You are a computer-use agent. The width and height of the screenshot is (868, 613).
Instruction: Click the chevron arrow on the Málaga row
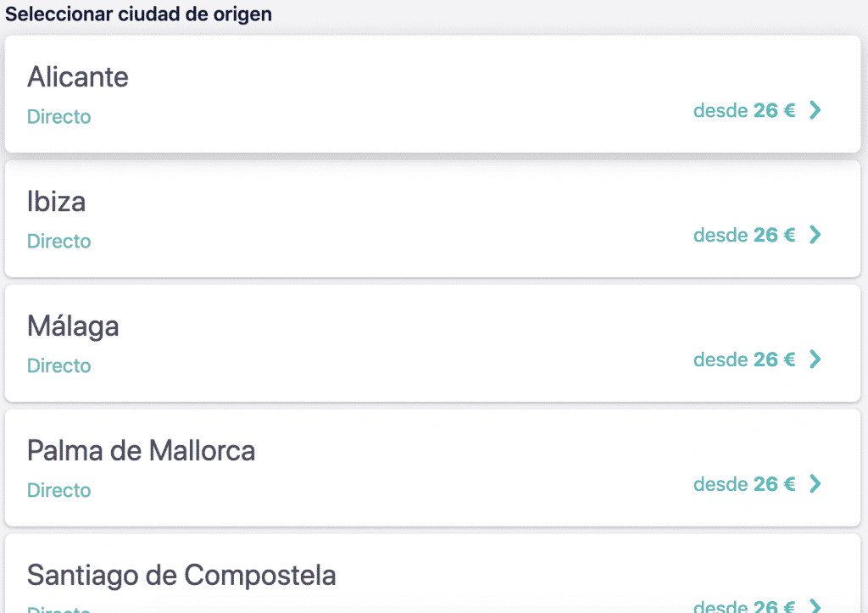click(815, 359)
